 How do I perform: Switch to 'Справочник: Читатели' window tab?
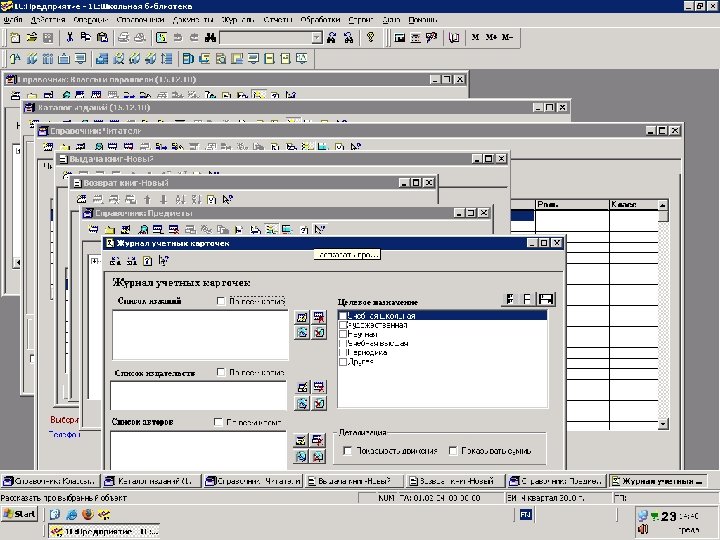(x=253, y=481)
